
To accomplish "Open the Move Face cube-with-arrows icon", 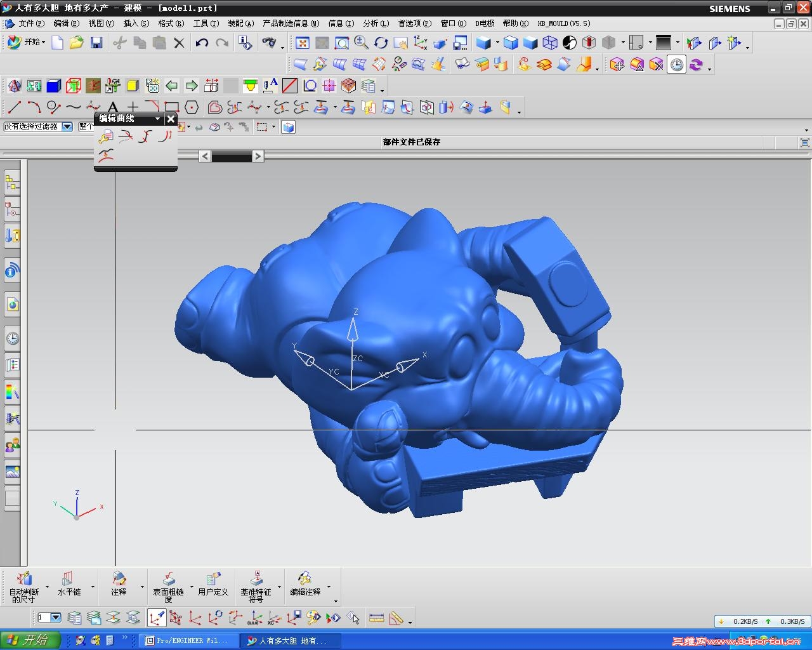I will tap(617, 64).
